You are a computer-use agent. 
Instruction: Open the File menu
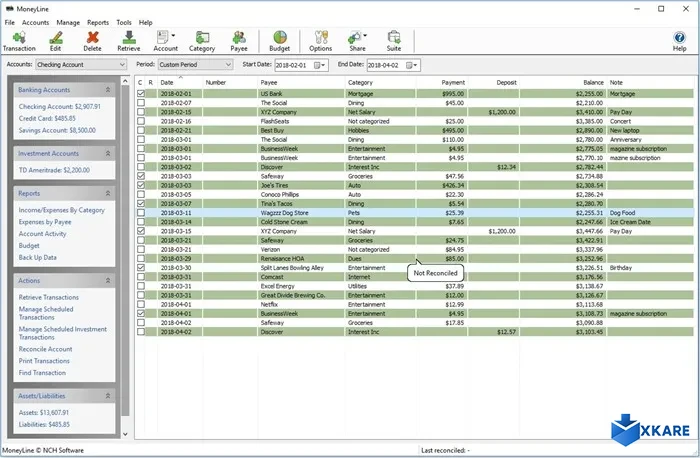pos(9,22)
